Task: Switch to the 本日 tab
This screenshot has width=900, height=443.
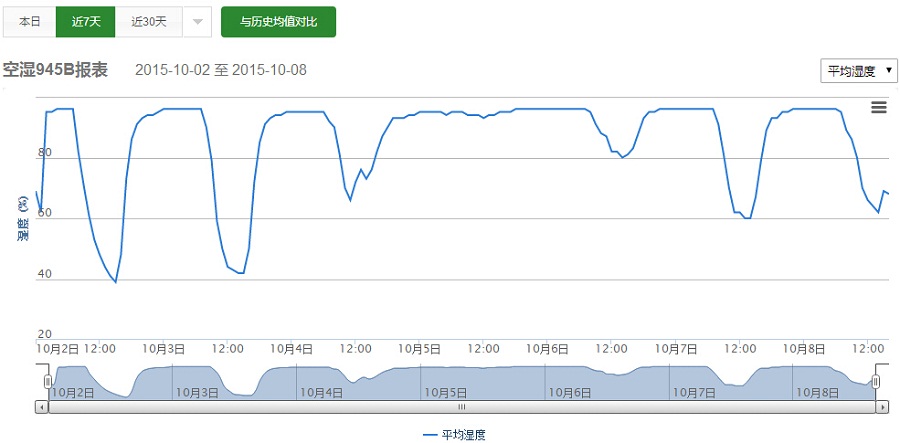Action: [30, 22]
